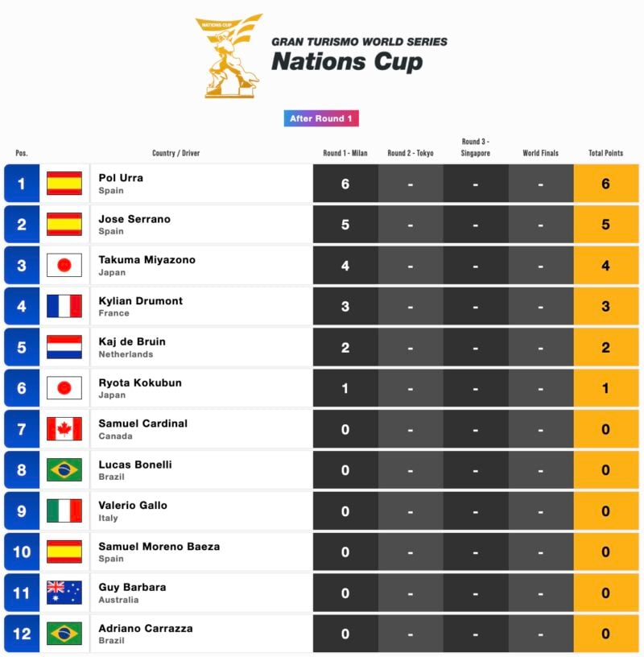Screen dimensions: 644x657
Task: Open driver name Samuel Moreno Baeza
Action: [159, 547]
